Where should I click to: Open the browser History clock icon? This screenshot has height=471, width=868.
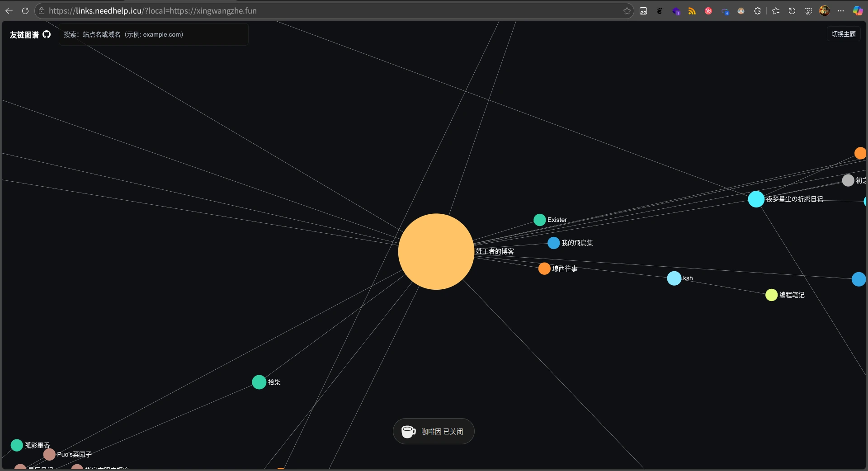coord(792,11)
